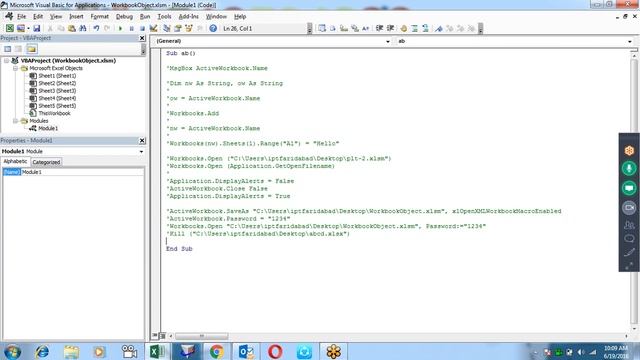Open Edit toolbar options arrow
This screenshot has height=360, width=640.
tap(480, 28)
